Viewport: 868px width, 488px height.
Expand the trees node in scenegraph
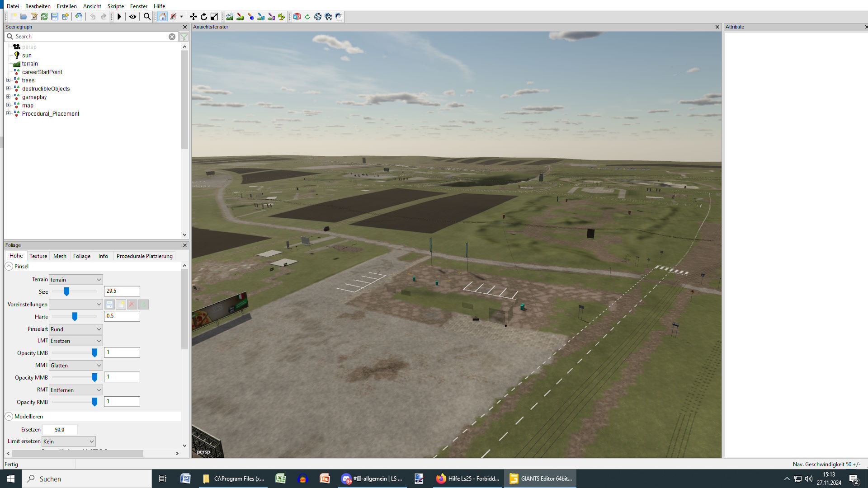(x=8, y=80)
